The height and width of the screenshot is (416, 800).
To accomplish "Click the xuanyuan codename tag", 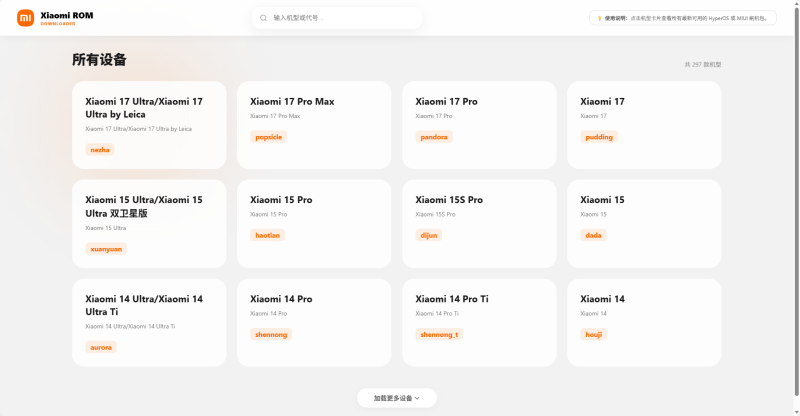I will pyautogui.click(x=106, y=249).
